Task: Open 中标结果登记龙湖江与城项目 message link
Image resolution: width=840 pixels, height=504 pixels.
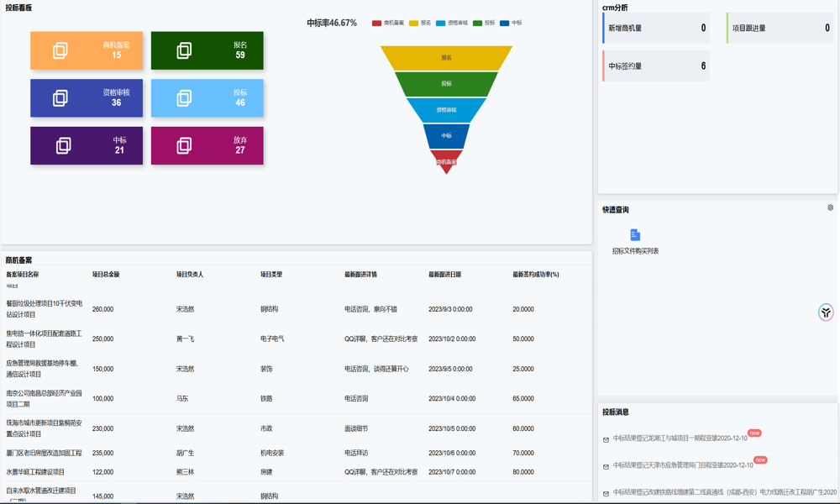Action: point(680,438)
